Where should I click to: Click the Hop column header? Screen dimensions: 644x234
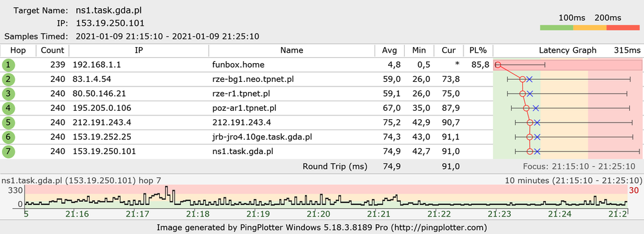tap(18, 50)
